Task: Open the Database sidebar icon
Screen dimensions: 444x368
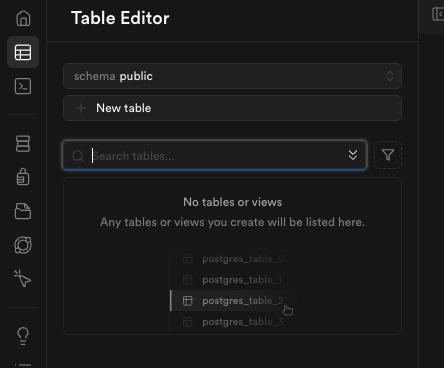Action: pyautogui.click(x=23, y=144)
